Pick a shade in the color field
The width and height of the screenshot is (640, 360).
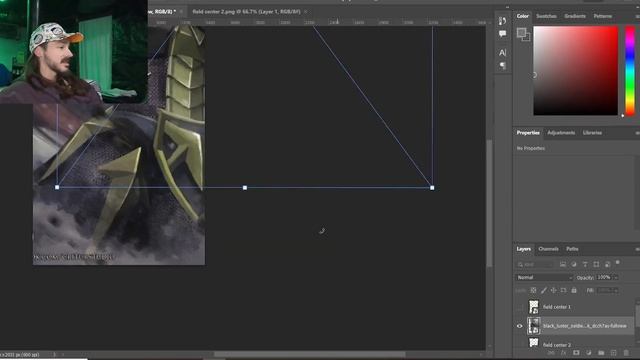(576, 71)
